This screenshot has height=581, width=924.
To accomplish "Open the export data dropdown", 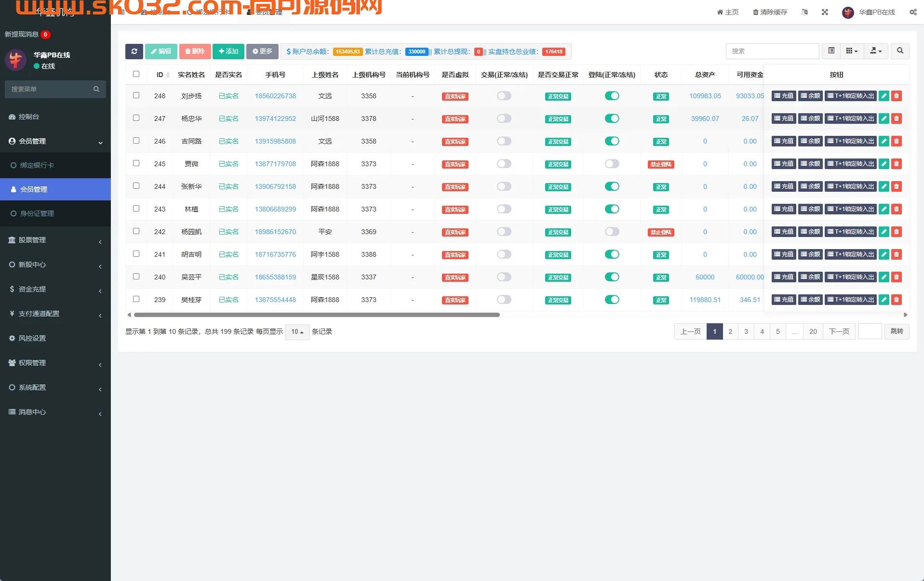I will [876, 51].
